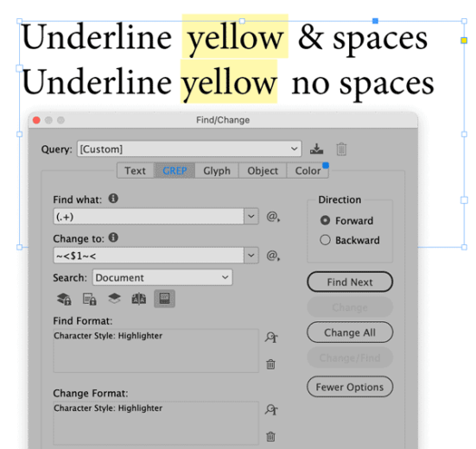
Task: Toggle Include Locked Layers search option
Action: pos(64,299)
